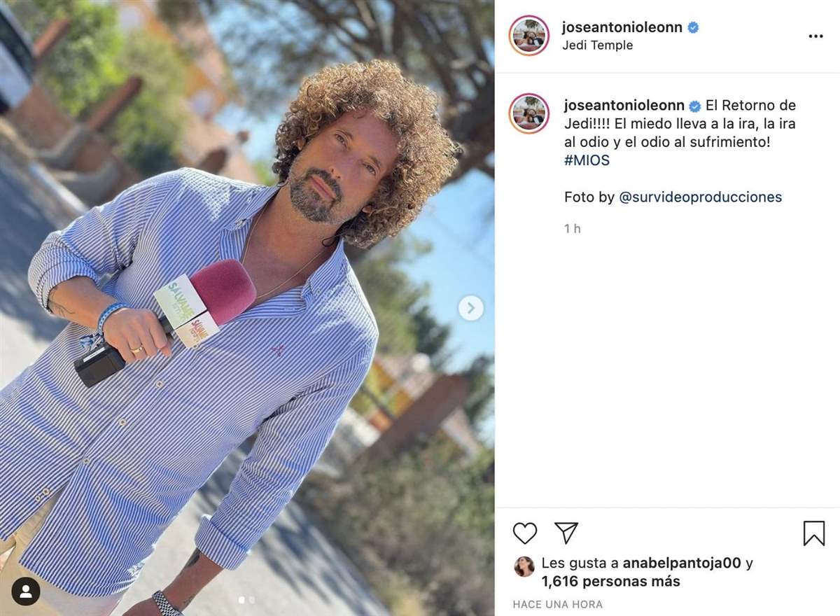The width and height of the screenshot is (840, 616).
Task: Select the verified badge in the caption
Action: [x=695, y=106]
